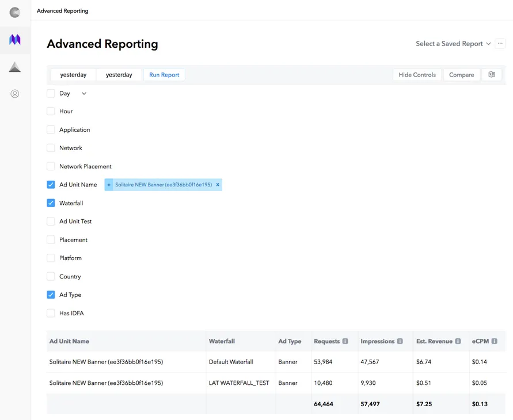
Task: Click the Advanced Reporting breadcrumb at top
Action: [x=62, y=10]
